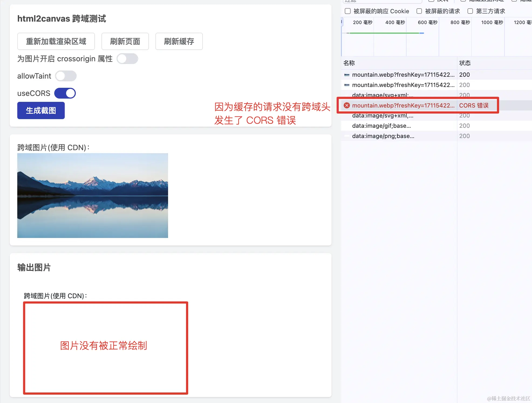Viewport: 532px width, 403px height.
Task: Click the blue mountain photo in the CDN image card
Action: [93, 195]
